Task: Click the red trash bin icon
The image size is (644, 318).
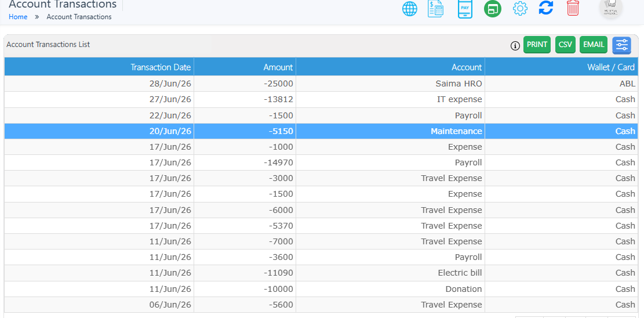Action: click(573, 8)
